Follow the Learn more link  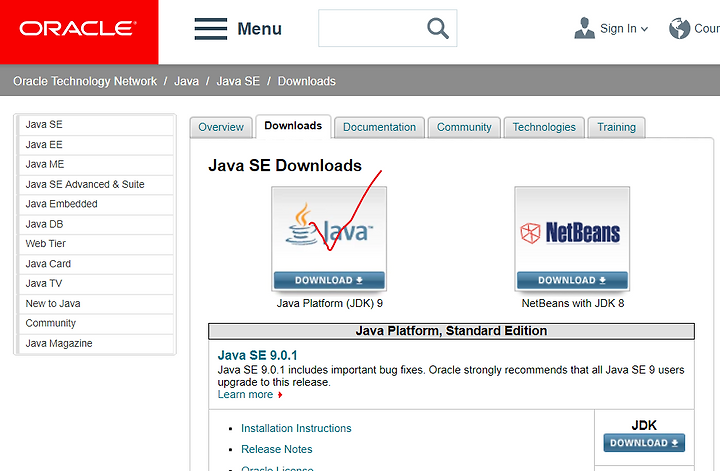[x=245, y=395]
